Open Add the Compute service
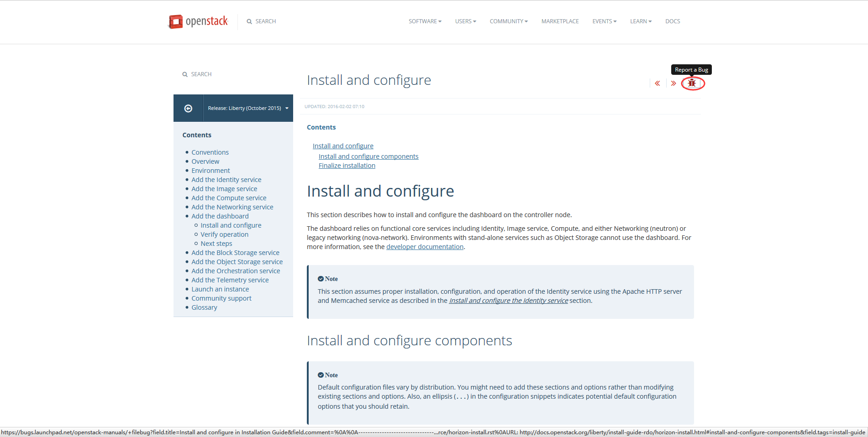Screen dimensions: 868x437 (229, 198)
